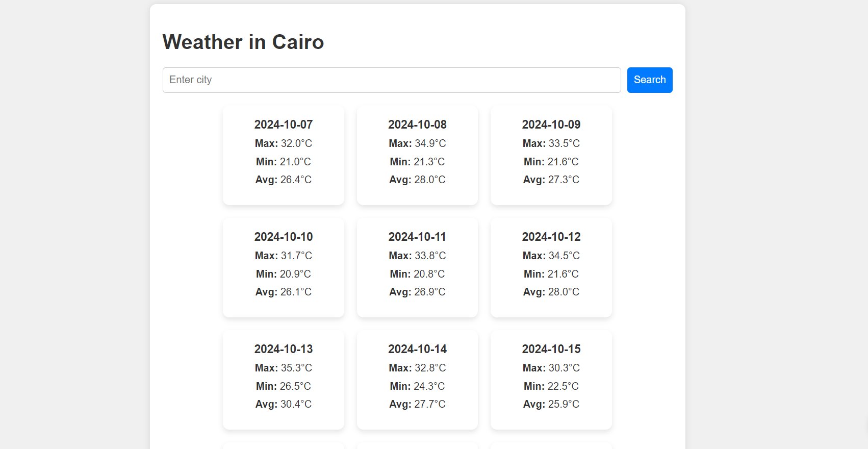The width and height of the screenshot is (868, 449).
Task: Select the 2024-10-10 date heading
Action: 284,237
